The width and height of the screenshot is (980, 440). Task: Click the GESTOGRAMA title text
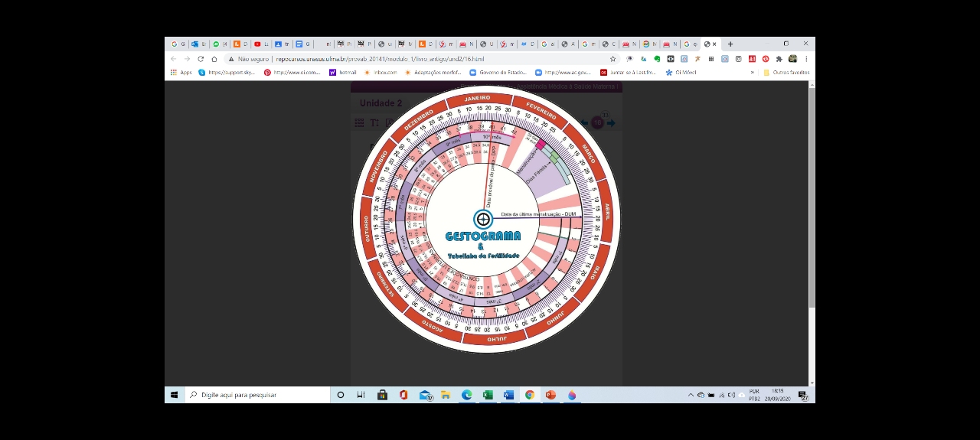point(483,236)
